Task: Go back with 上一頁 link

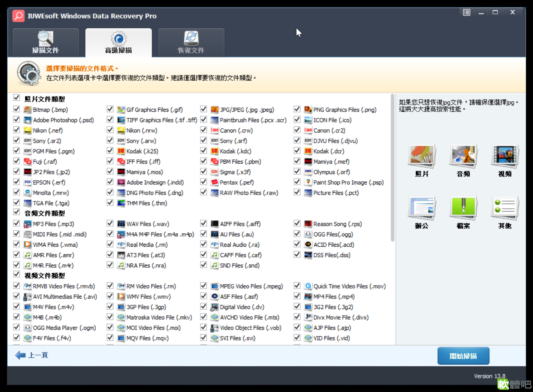Action: click(x=32, y=355)
